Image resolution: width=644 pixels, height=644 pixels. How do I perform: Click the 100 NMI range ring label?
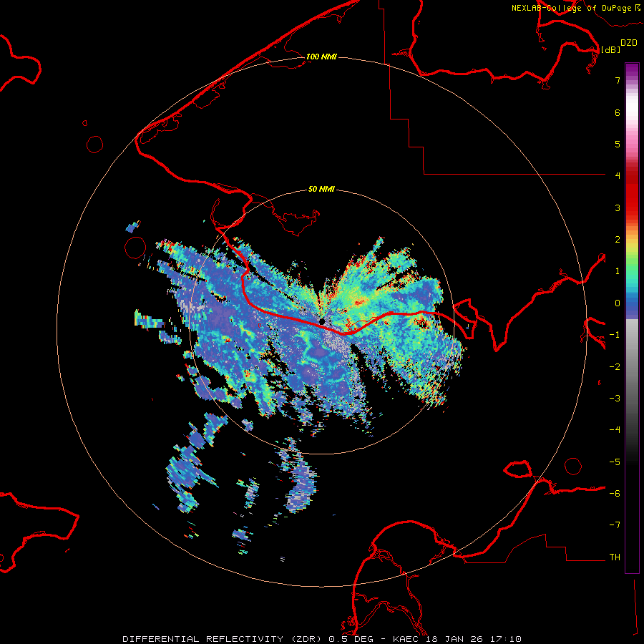tap(321, 57)
